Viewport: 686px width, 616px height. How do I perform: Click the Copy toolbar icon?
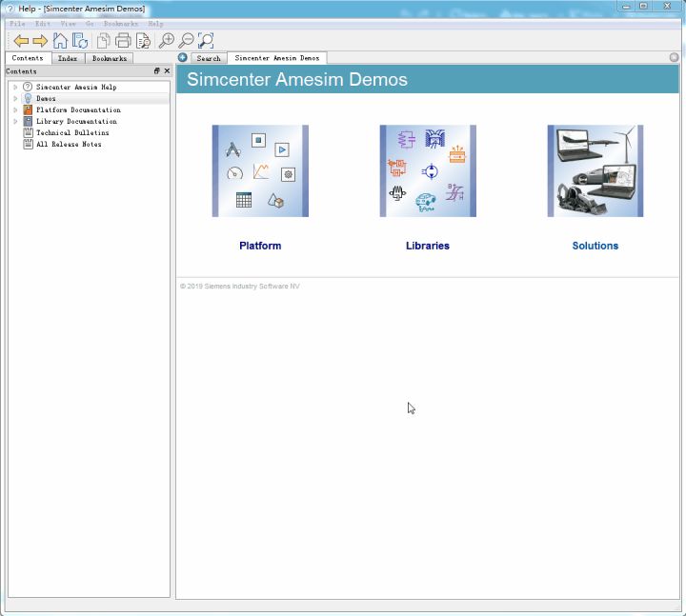pyautogui.click(x=103, y=41)
